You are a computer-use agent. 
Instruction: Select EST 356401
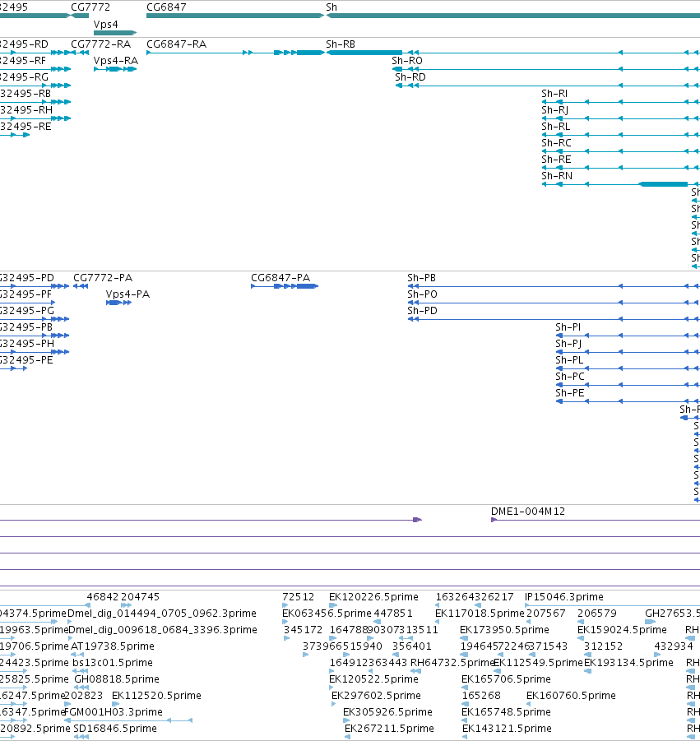pos(411,646)
